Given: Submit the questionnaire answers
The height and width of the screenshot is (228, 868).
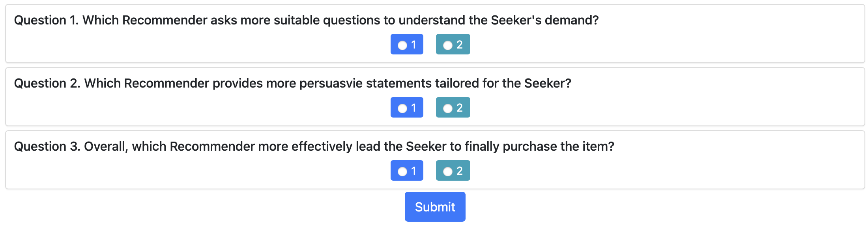Looking at the screenshot, I should (x=435, y=207).
